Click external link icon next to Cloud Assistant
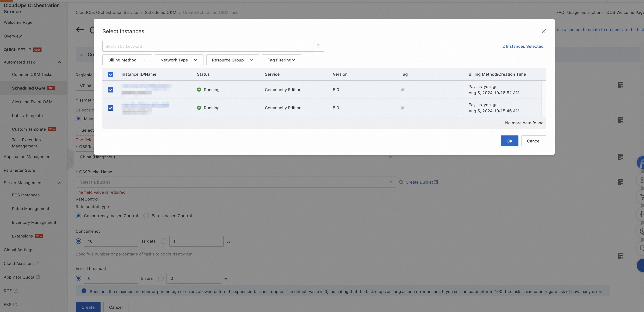 coord(38,263)
